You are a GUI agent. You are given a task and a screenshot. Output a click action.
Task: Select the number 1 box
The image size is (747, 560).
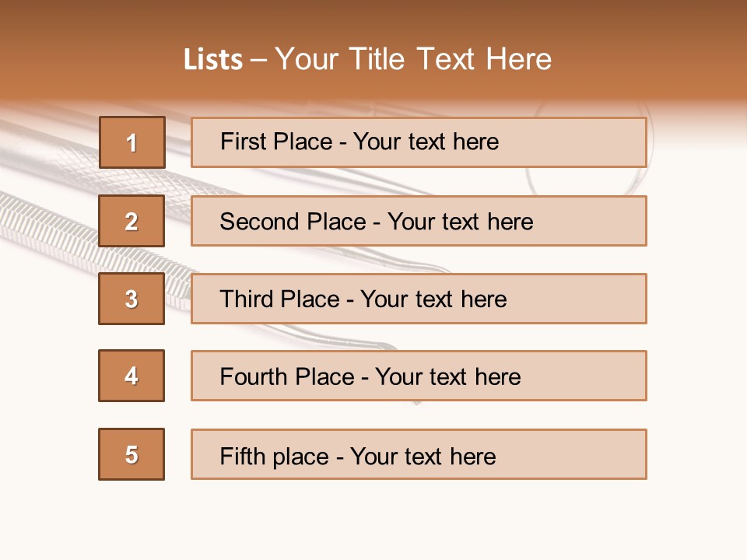click(x=132, y=142)
